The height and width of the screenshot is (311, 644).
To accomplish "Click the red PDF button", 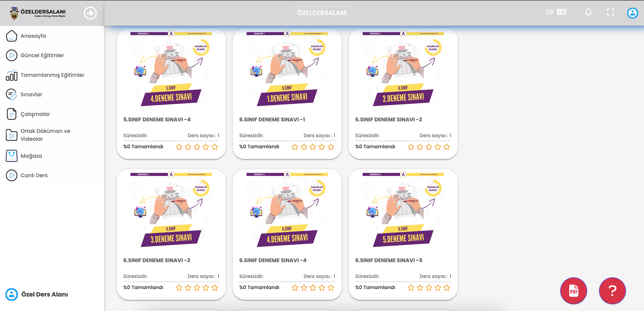I will [x=574, y=290].
